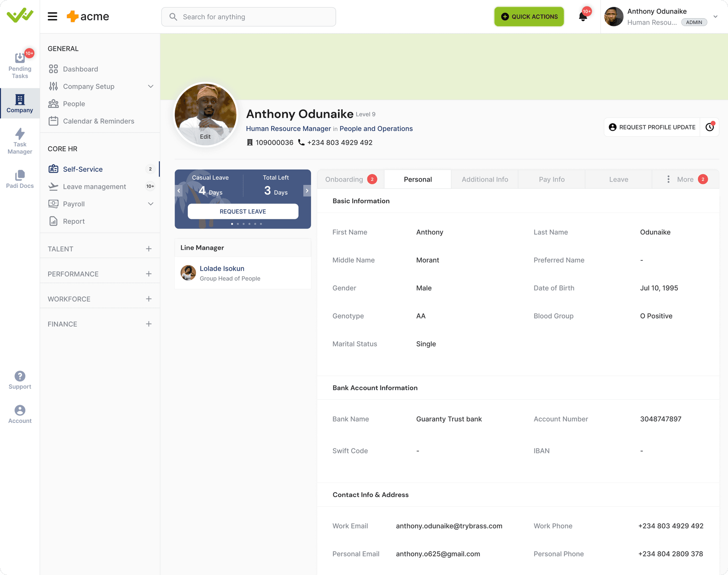Open the user account dropdown chevron
The image size is (728, 575).
coord(715,16)
